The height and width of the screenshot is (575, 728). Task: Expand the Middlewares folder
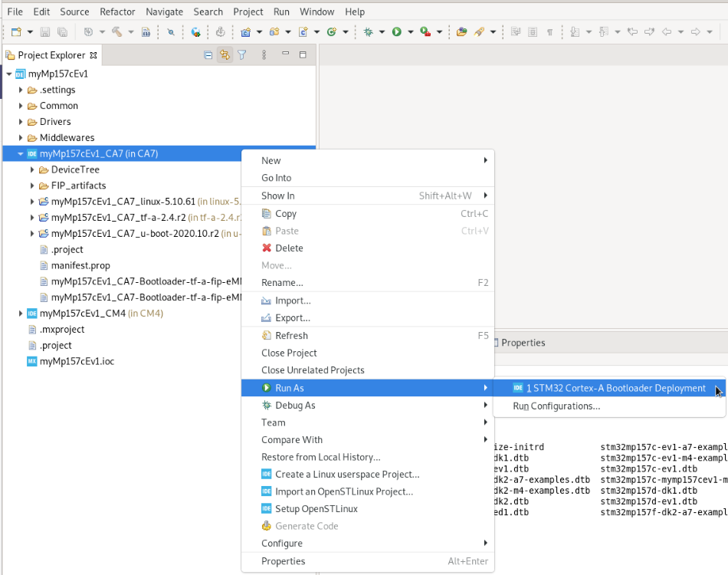pyautogui.click(x=21, y=137)
